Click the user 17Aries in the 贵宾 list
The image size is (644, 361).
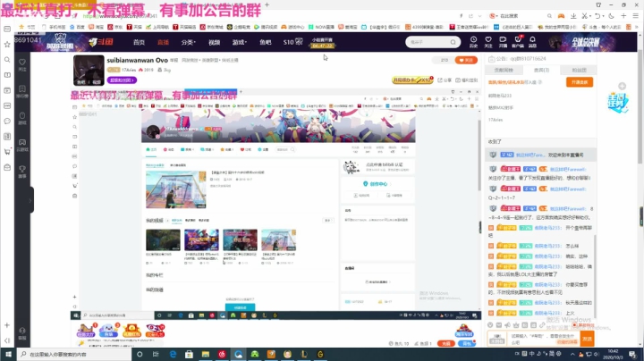pyautogui.click(x=496, y=120)
